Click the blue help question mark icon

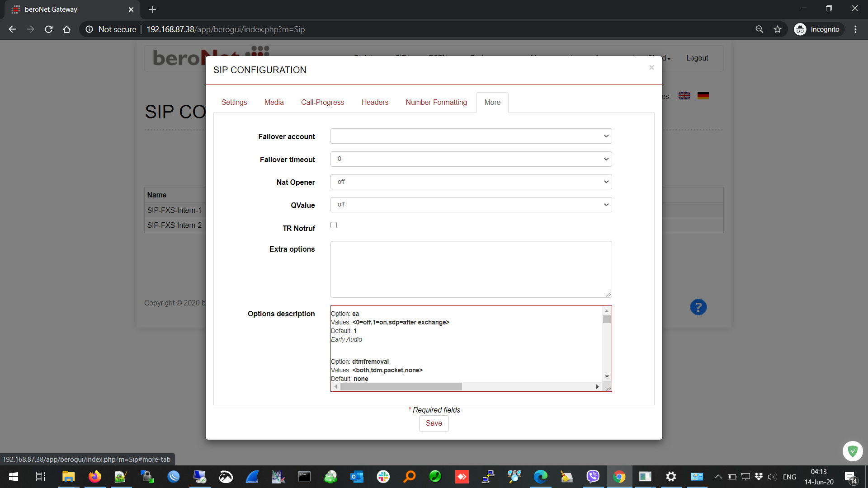click(x=698, y=307)
